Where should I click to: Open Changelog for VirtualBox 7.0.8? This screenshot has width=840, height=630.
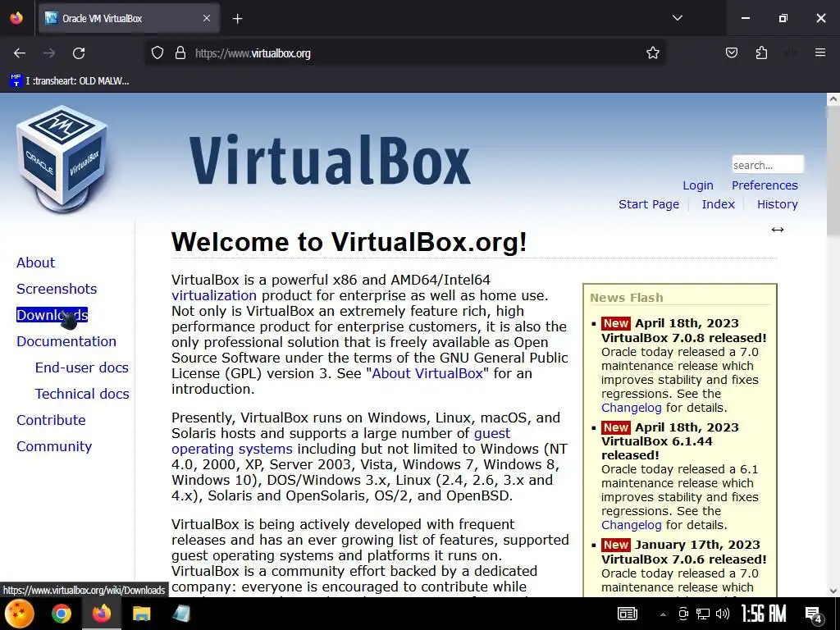[631, 408]
